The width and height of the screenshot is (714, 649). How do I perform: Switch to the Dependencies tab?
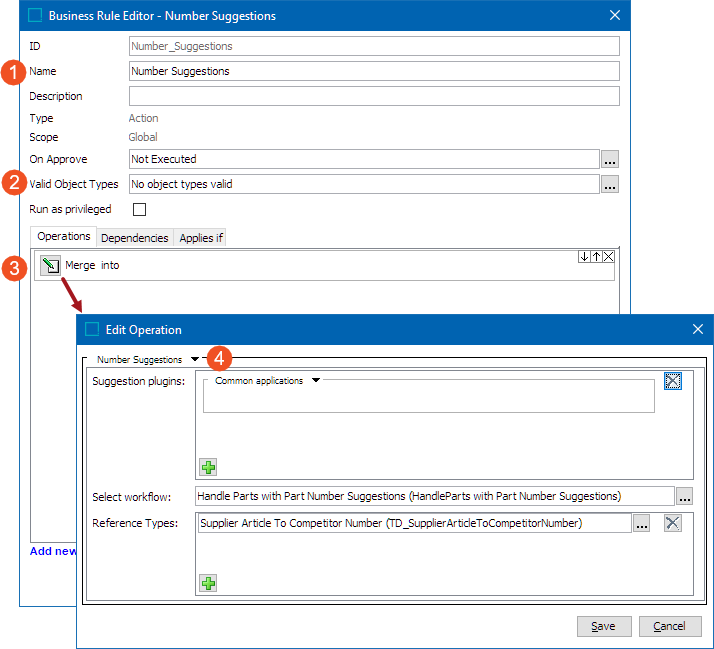coord(135,238)
